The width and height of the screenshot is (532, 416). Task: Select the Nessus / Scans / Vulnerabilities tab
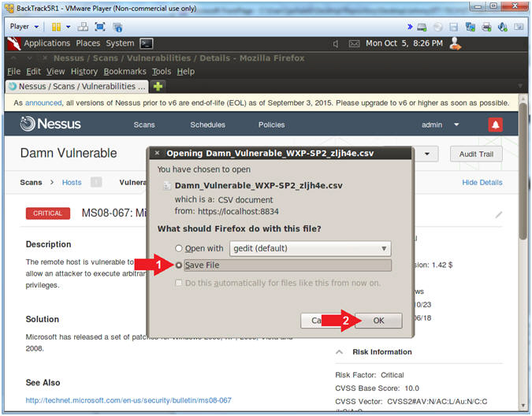tap(77, 87)
